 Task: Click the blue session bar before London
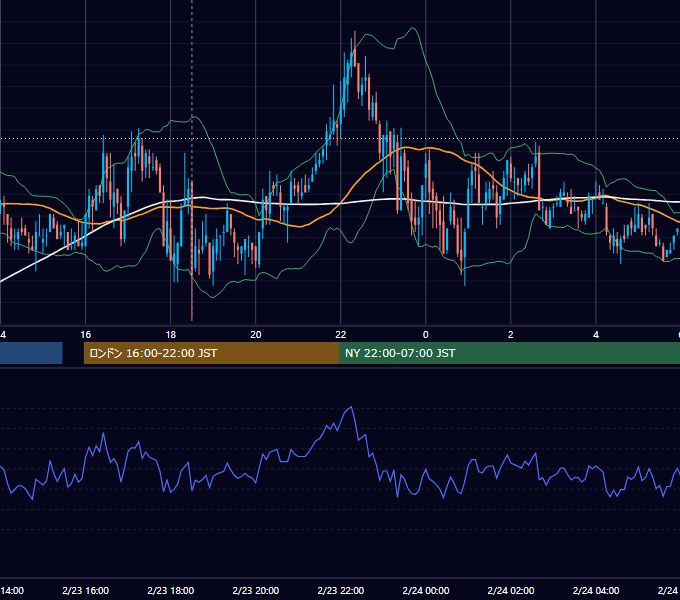click(x=31, y=353)
